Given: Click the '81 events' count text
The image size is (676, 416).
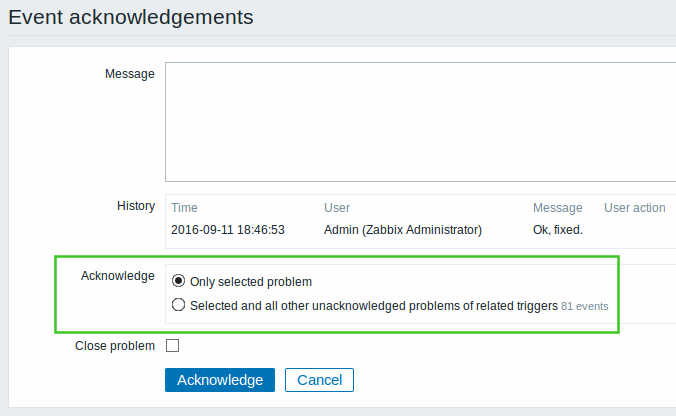Looking at the screenshot, I should 585,306.
